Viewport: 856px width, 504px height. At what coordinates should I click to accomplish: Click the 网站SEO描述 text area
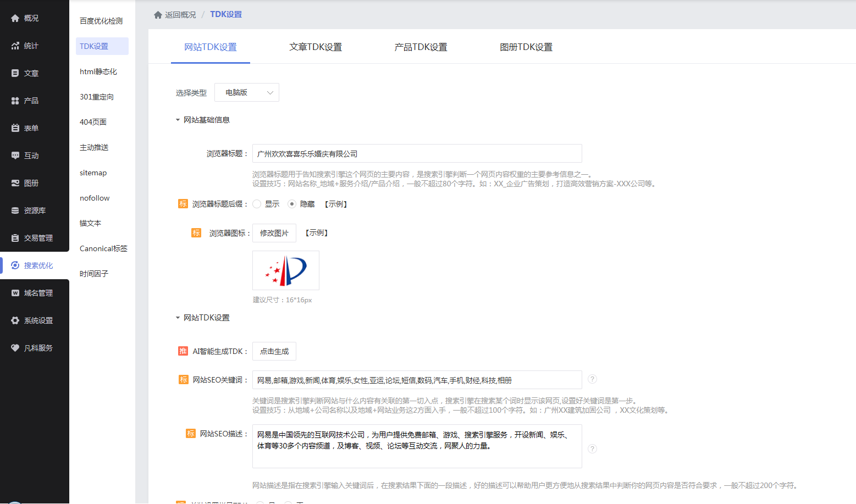tap(417, 446)
